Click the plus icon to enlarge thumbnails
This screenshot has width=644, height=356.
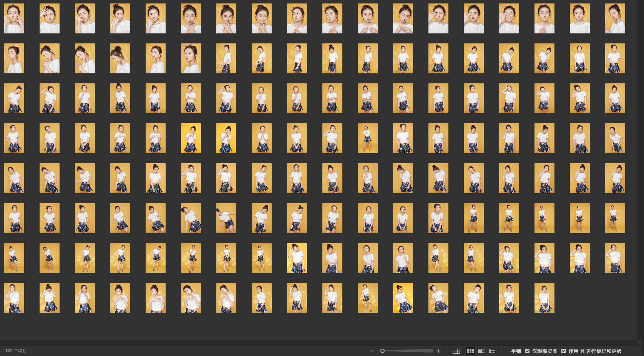[x=439, y=351]
